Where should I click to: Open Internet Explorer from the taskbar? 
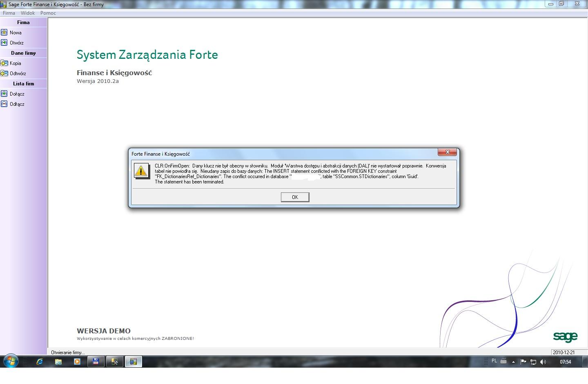[40, 362]
